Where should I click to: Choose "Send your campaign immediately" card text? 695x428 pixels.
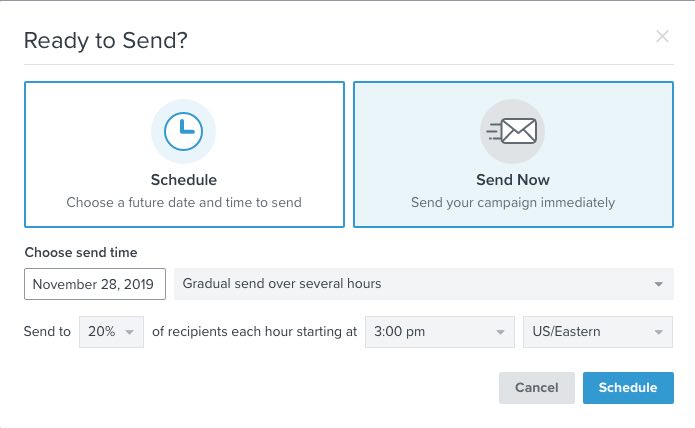(512, 202)
